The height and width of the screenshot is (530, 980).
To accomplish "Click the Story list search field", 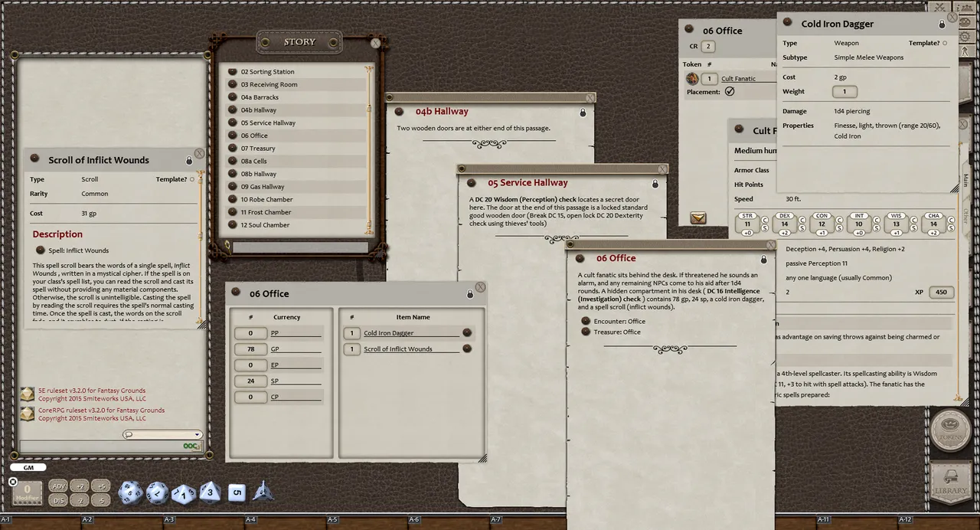I will pos(299,247).
